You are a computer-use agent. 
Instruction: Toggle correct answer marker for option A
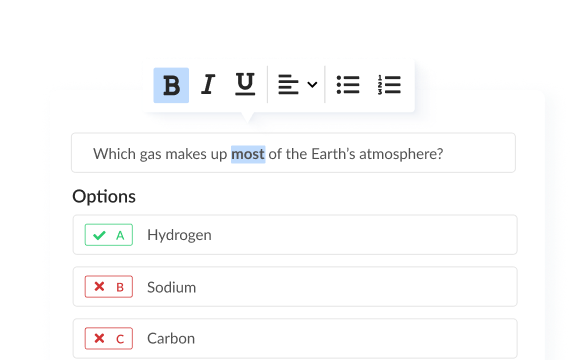tap(109, 235)
